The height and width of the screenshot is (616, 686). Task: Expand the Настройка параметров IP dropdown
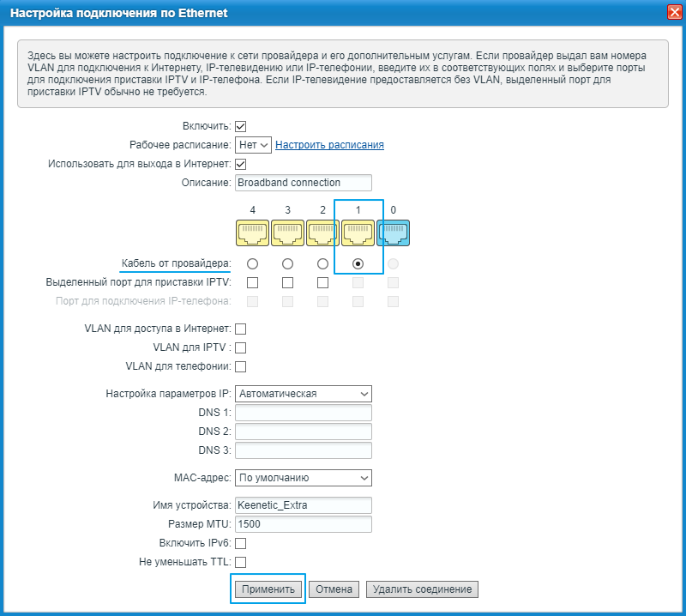(x=303, y=394)
